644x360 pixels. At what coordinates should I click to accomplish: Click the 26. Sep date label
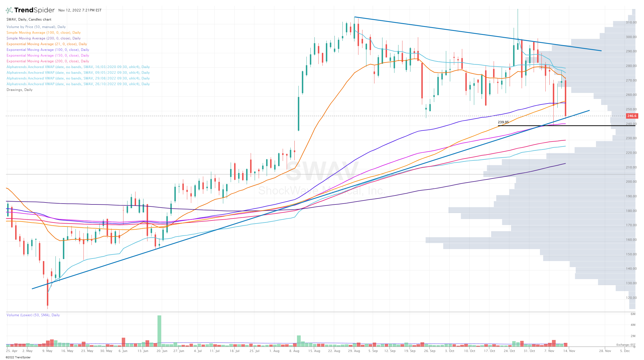click(x=430, y=351)
